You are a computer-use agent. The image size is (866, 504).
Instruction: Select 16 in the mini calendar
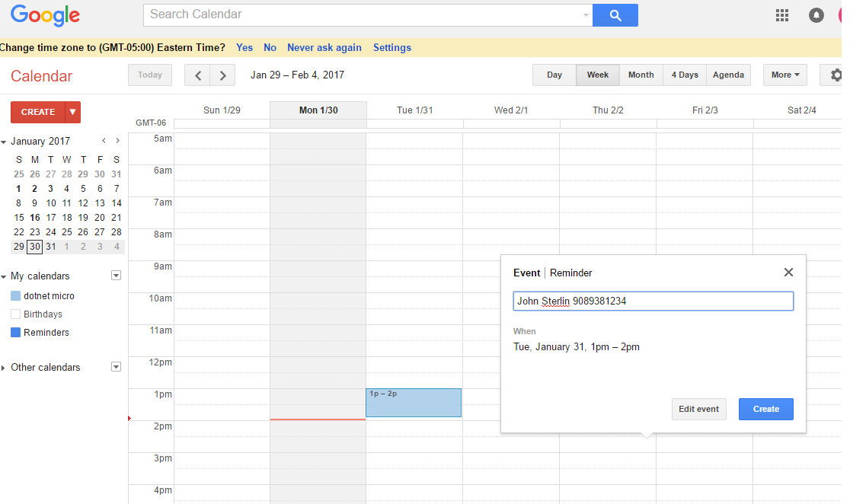35,218
